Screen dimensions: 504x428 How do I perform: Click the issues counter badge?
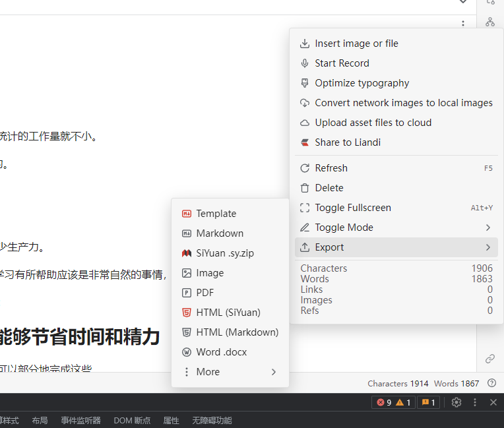pyautogui.click(x=429, y=402)
